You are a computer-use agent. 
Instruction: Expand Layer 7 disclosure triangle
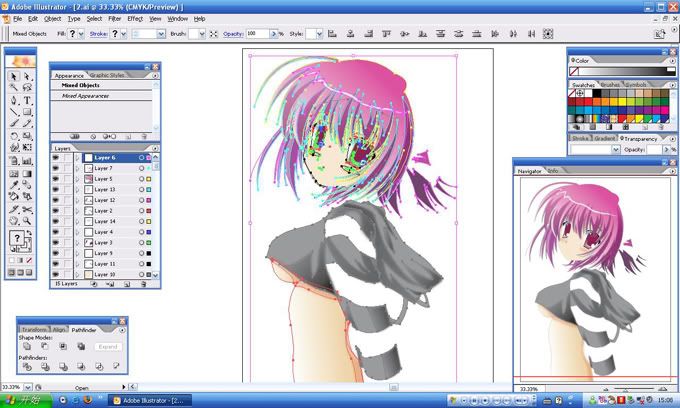click(x=78, y=168)
